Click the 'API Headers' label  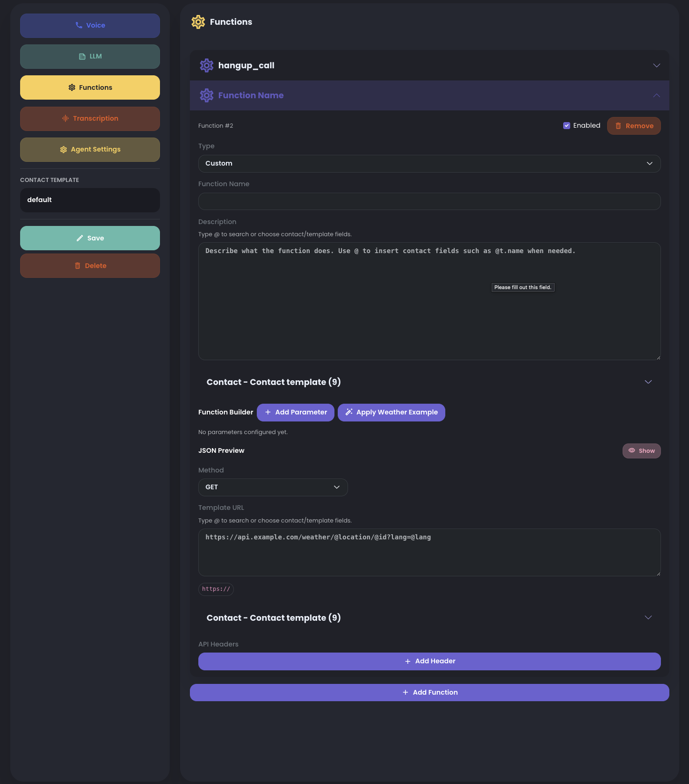point(218,644)
